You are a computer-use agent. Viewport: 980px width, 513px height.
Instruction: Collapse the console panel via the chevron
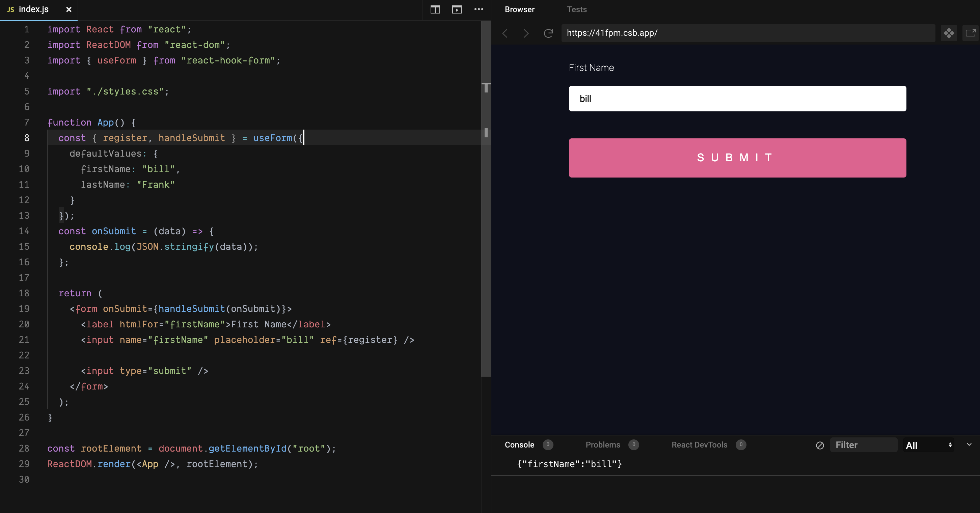click(969, 445)
